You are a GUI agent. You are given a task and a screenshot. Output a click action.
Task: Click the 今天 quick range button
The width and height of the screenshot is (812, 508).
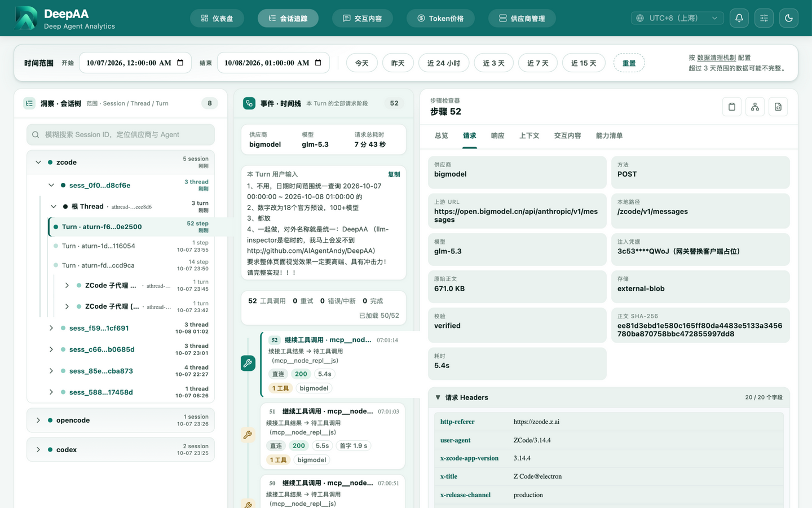click(x=361, y=63)
